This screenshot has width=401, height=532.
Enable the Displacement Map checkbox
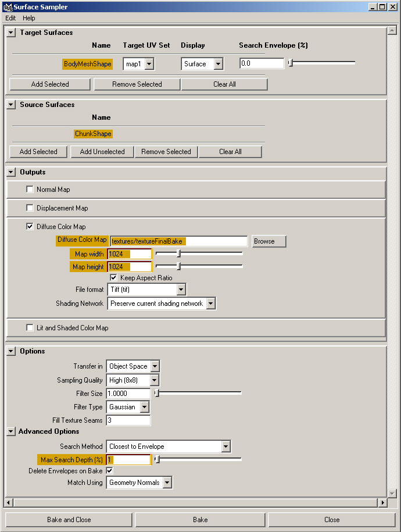coord(30,208)
